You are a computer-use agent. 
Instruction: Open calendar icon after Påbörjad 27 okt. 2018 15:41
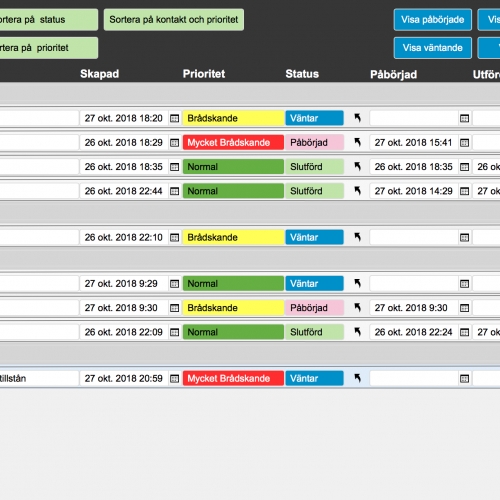(464, 143)
